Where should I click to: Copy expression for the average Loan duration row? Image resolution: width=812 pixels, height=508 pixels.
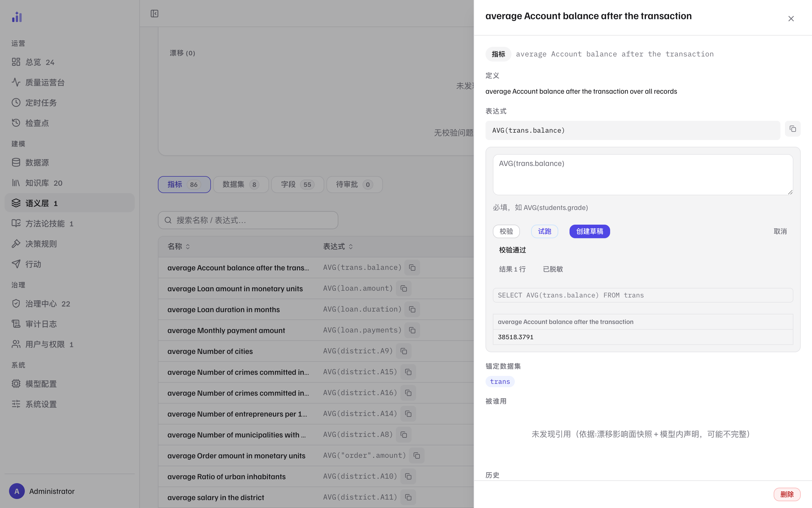click(412, 309)
